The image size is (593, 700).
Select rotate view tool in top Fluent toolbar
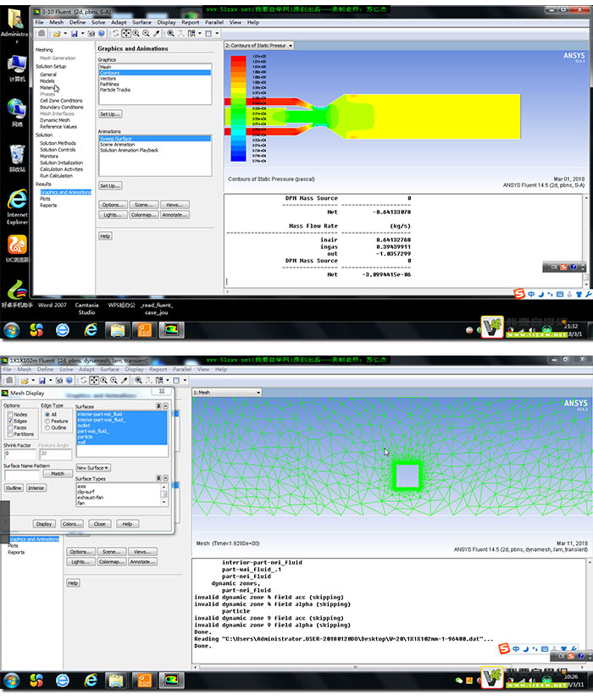point(116,34)
